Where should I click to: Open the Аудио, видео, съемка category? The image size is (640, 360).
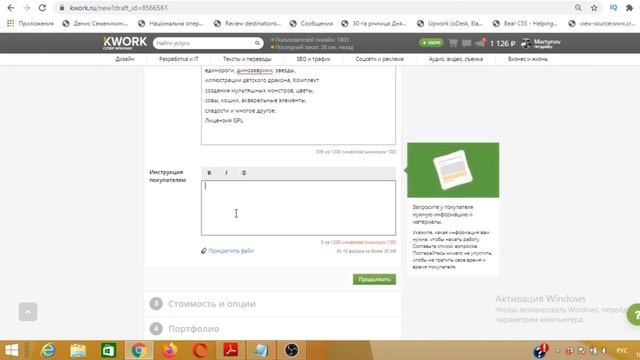(456, 59)
